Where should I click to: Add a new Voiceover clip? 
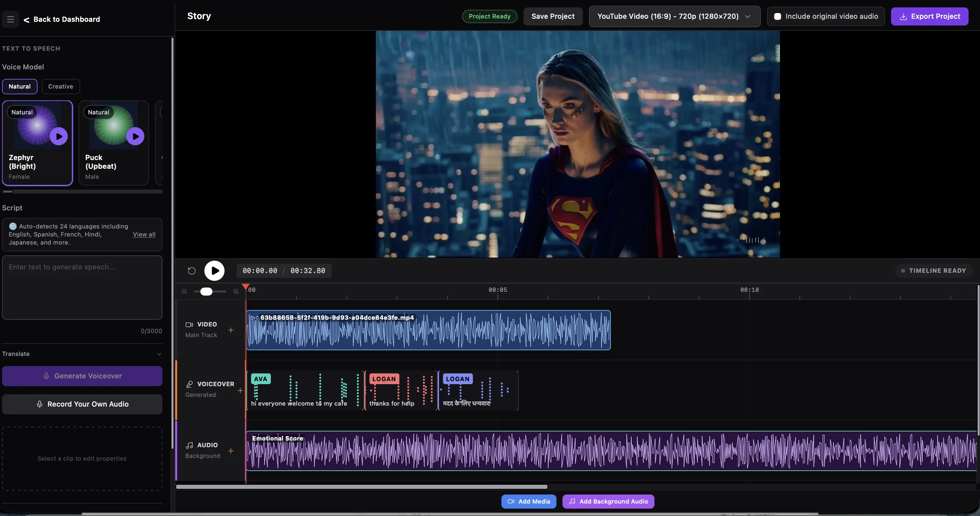click(x=240, y=390)
